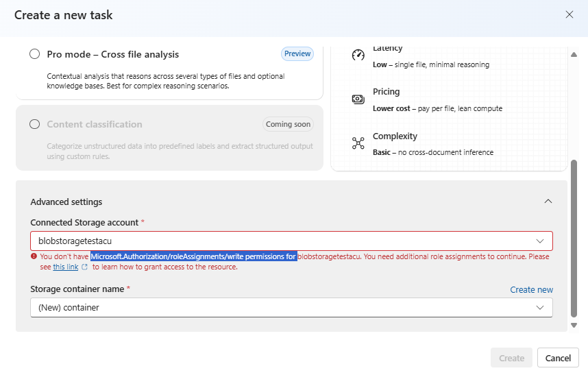Click the vertical scrollbar thumb
The image size is (588, 375).
point(574,239)
